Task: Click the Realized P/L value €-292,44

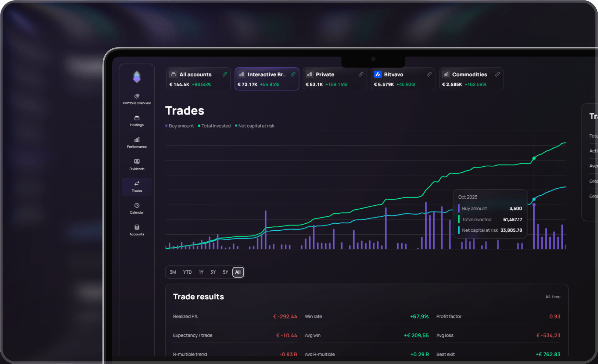Action: [x=285, y=317]
